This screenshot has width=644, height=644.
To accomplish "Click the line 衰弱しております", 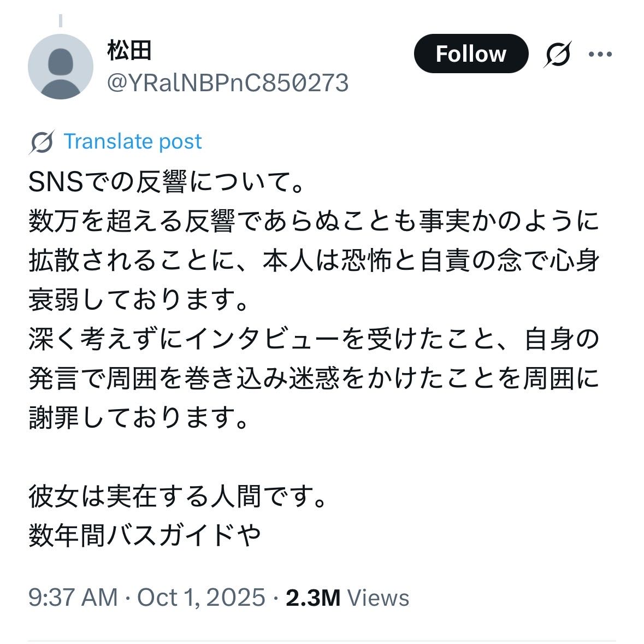I will (x=138, y=300).
